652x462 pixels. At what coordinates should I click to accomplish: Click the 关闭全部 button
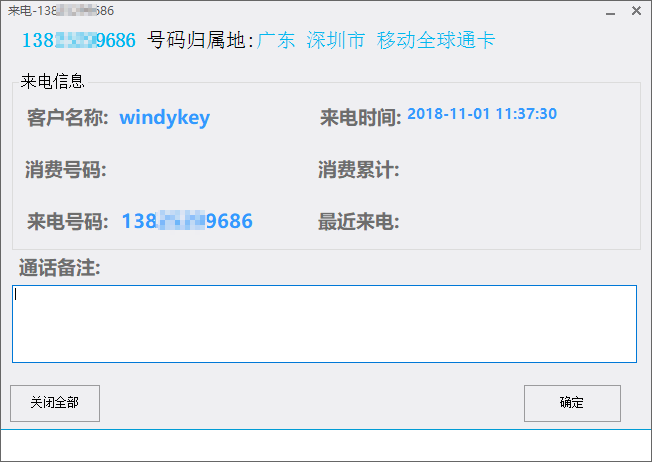pyautogui.click(x=55, y=403)
